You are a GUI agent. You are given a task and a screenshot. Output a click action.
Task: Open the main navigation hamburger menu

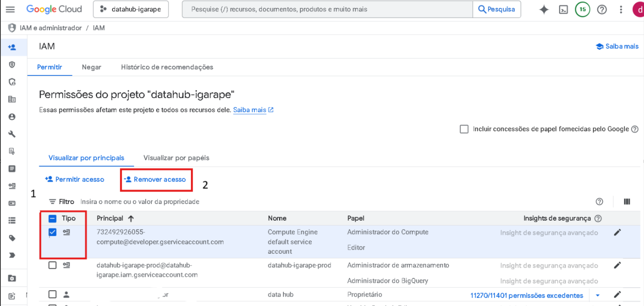10,10
